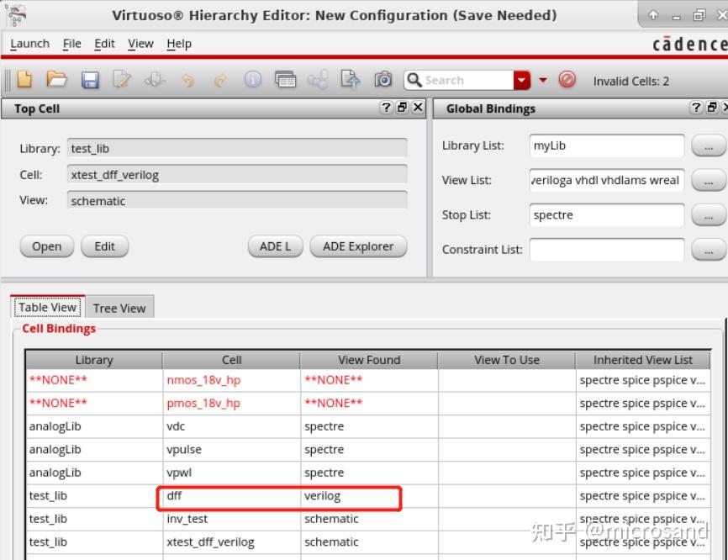Open the small red triangle toolbar options
This screenshot has height=560, width=728.
pos(542,81)
